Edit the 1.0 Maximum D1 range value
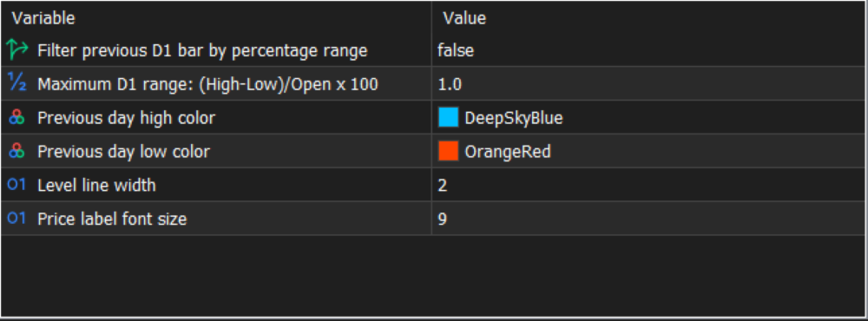This screenshot has width=868, height=321. pos(648,84)
